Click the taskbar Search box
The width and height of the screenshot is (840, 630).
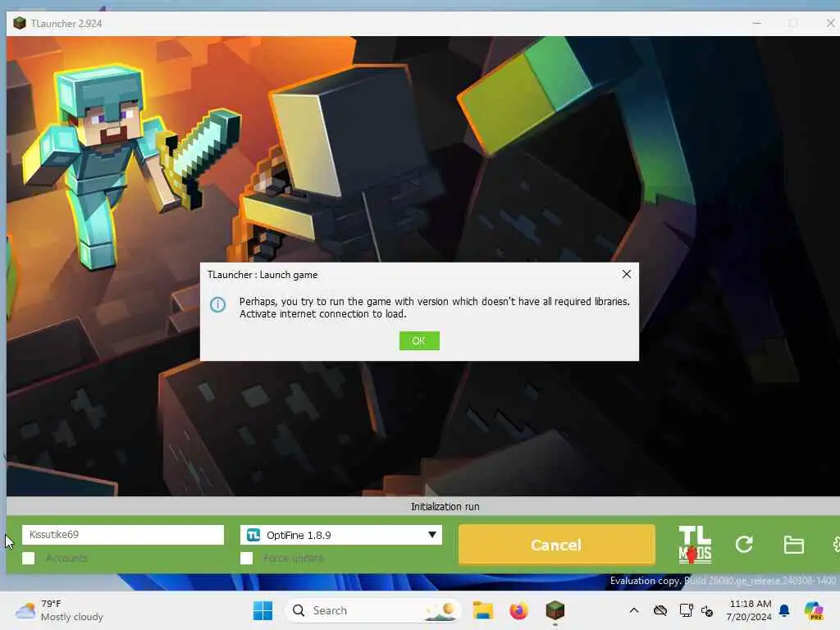373,610
